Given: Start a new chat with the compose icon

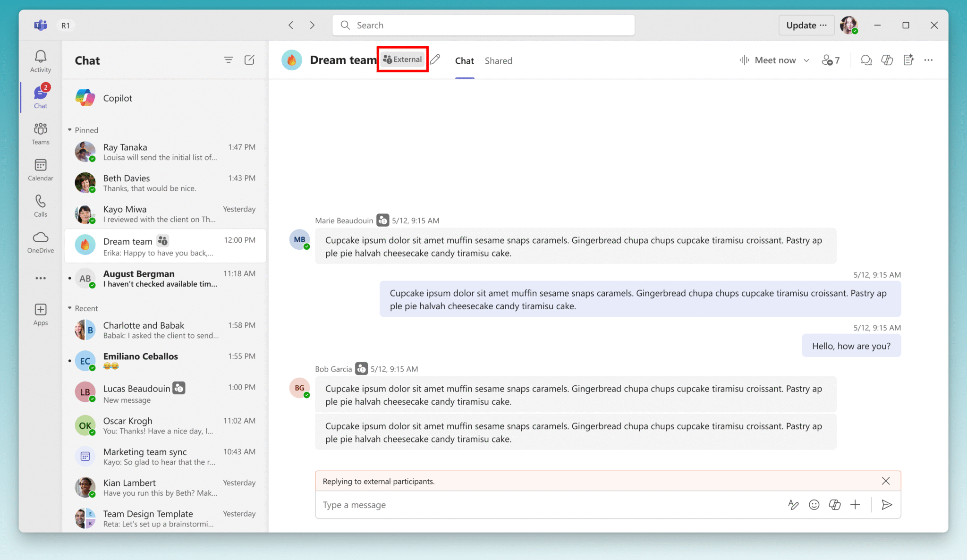Looking at the screenshot, I should [250, 60].
